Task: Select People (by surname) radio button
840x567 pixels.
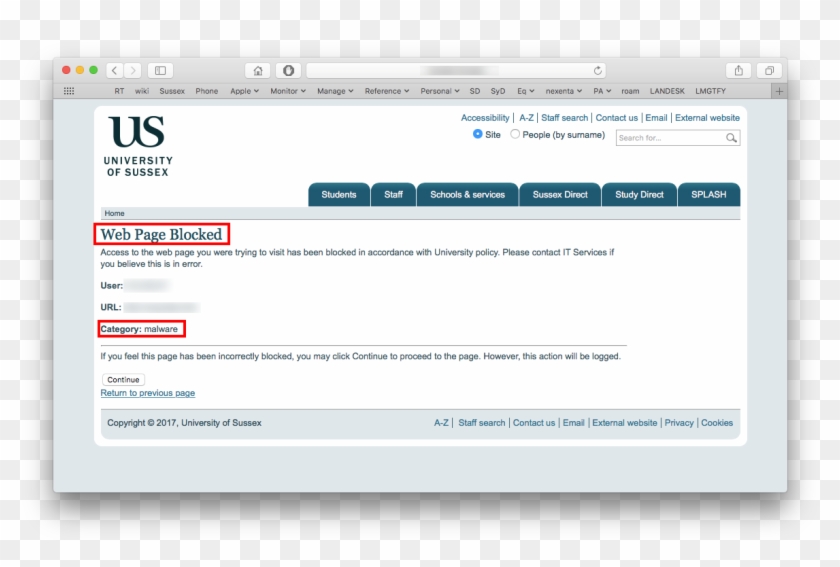Action: [x=515, y=134]
